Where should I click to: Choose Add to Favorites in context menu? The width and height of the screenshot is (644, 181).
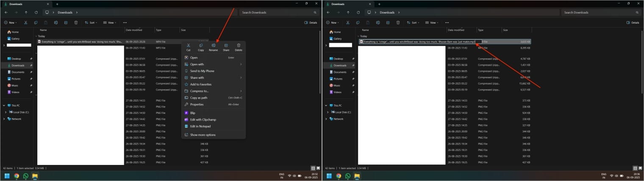coord(213,84)
